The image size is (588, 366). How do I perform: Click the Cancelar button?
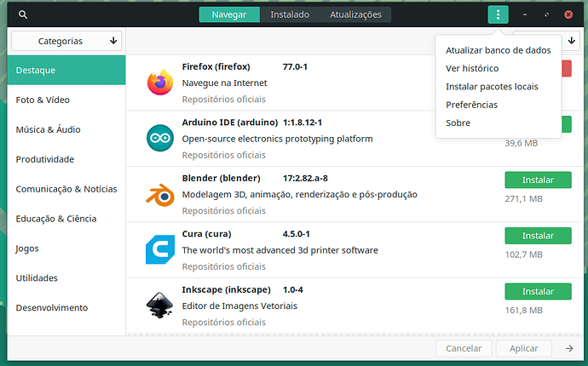point(464,348)
